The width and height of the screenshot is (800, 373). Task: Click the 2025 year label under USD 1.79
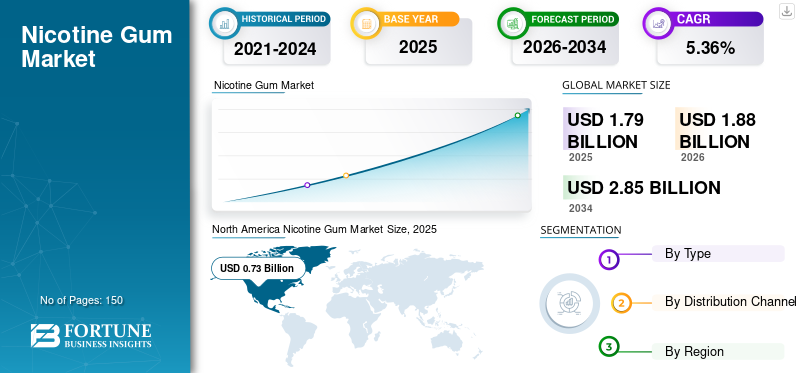[581, 157]
